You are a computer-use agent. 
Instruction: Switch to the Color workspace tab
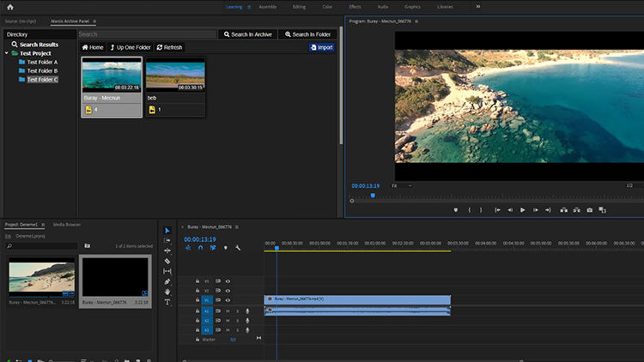[325, 6]
